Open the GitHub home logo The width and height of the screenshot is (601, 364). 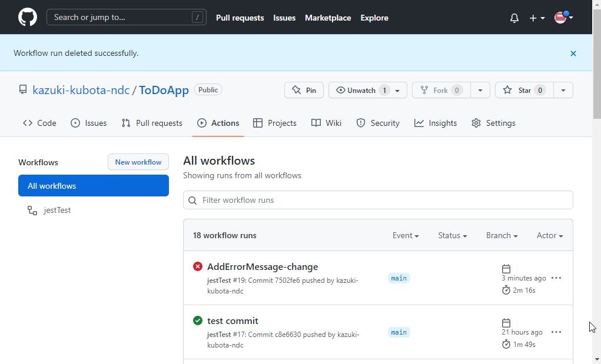[28, 17]
